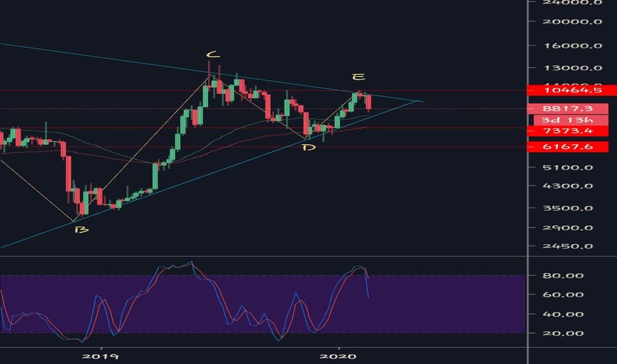Viewport: 617px width, 364px height.
Task: Click the 16000.0 price scale value
Action: click(573, 46)
